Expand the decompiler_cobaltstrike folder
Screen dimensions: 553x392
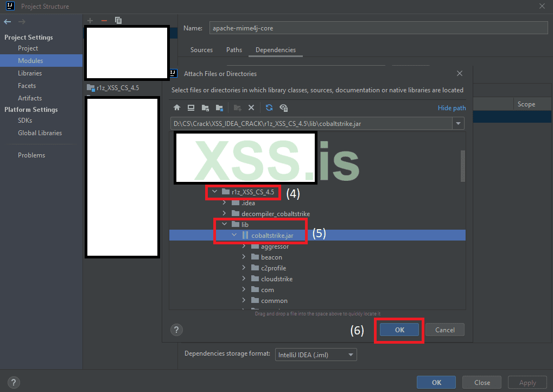click(x=224, y=213)
